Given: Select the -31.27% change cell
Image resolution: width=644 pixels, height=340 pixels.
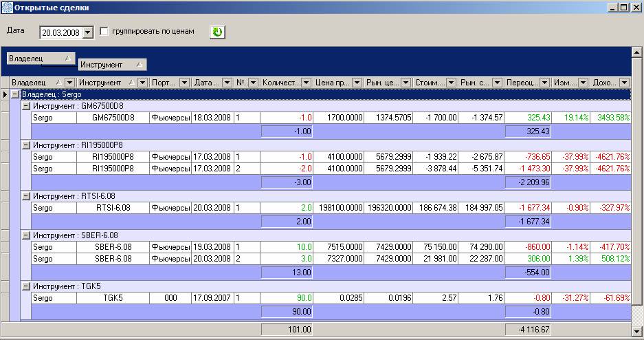Looking at the screenshot, I should (x=570, y=297).
